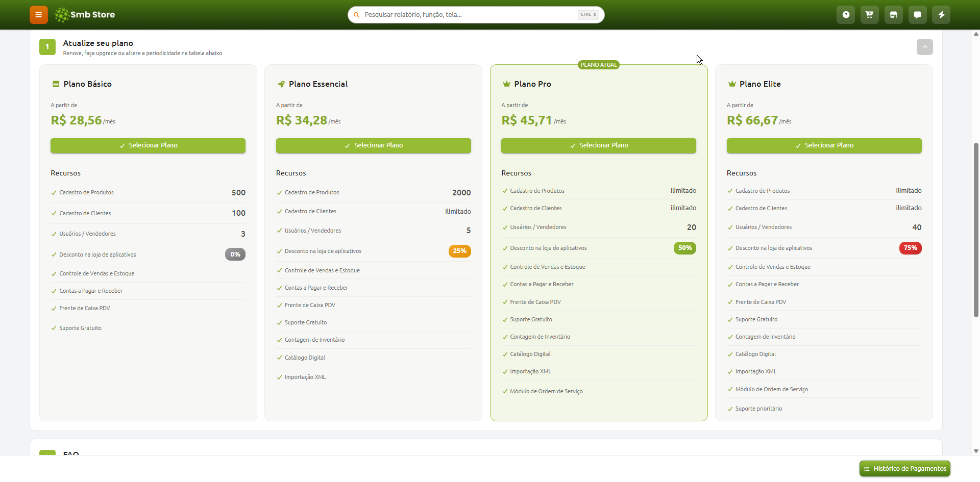This screenshot has width=980, height=482.
Task: Click the CTRL K shortcut hint
Action: point(589,15)
